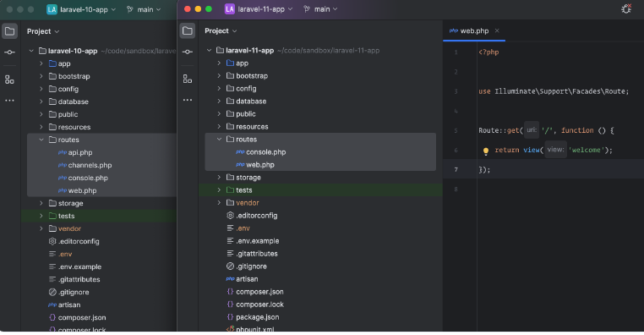Screen dimensions: 644x335
Task: Expand public folder in laravel-11-app
Action: coord(219,114)
